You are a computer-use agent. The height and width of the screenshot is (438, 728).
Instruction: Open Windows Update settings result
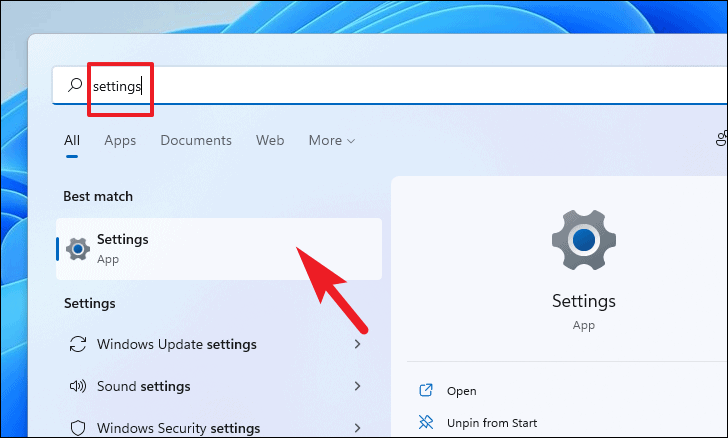pos(219,344)
